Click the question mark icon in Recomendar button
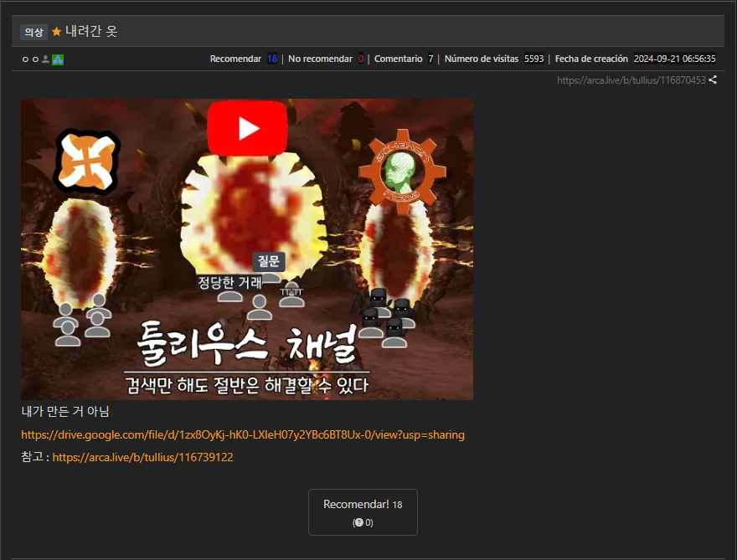The width and height of the screenshot is (737, 560). point(358,522)
